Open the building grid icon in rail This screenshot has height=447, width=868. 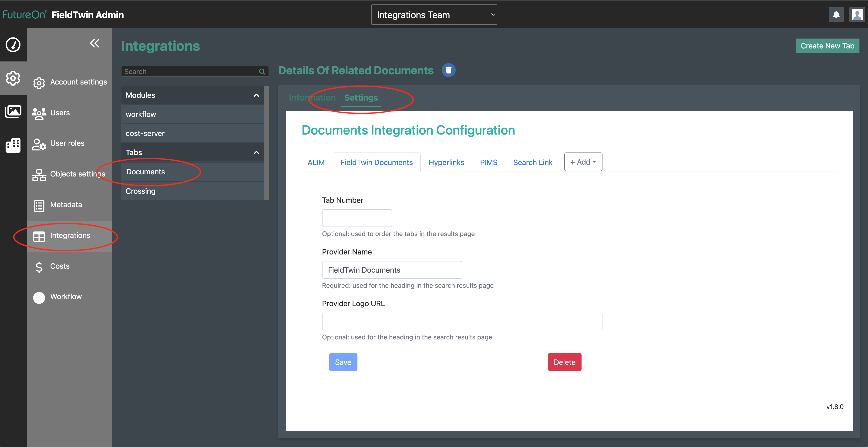(x=13, y=145)
